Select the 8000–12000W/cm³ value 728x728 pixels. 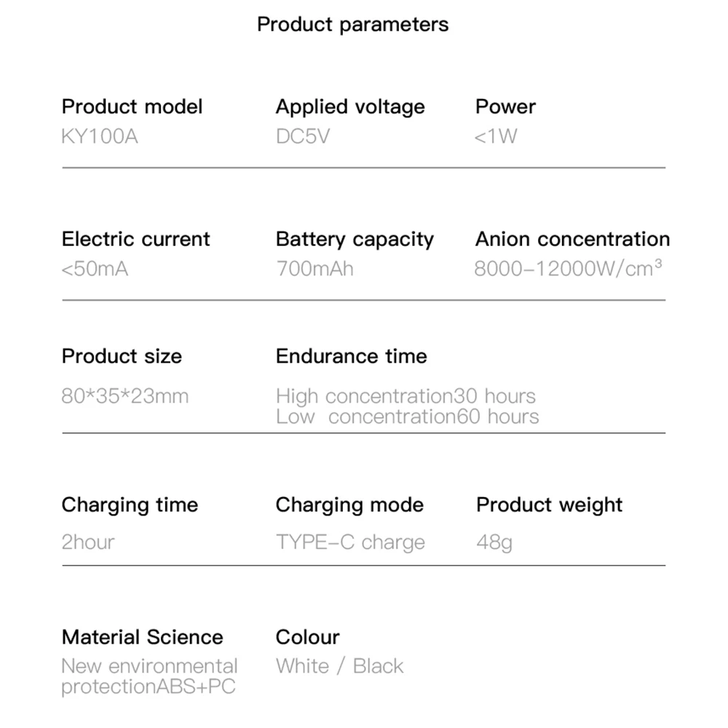tap(568, 268)
